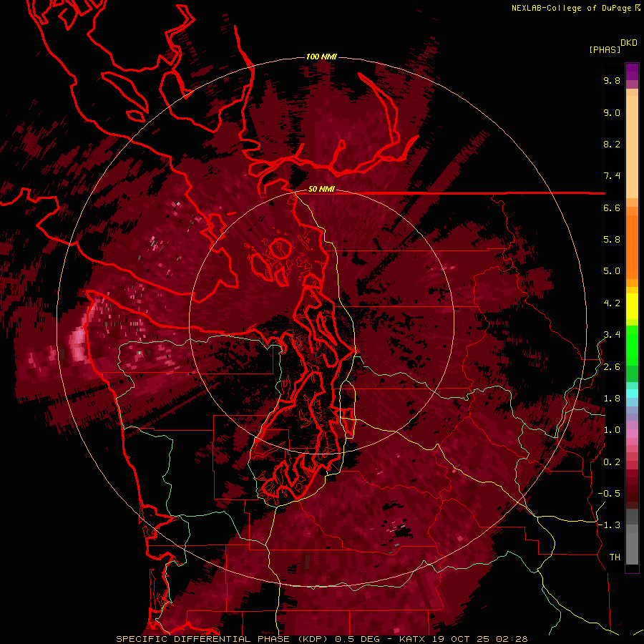
Task: Click the NEXLAB-College of DuPage label
Action: pyautogui.click(x=571, y=8)
